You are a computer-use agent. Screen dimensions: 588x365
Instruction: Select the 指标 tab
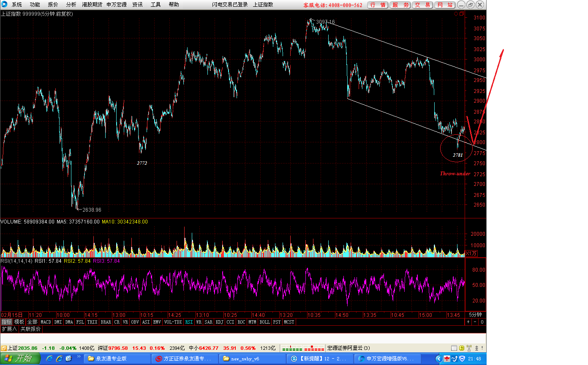click(6, 322)
